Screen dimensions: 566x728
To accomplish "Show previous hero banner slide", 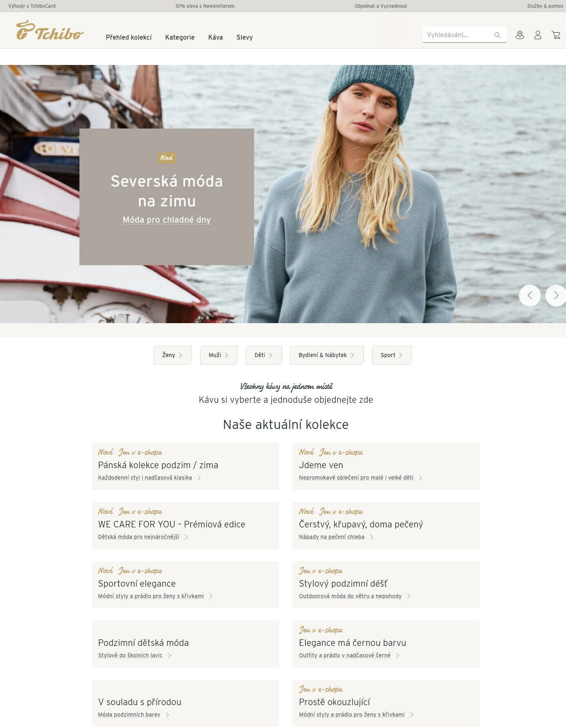I will click(x=530, y=295).
